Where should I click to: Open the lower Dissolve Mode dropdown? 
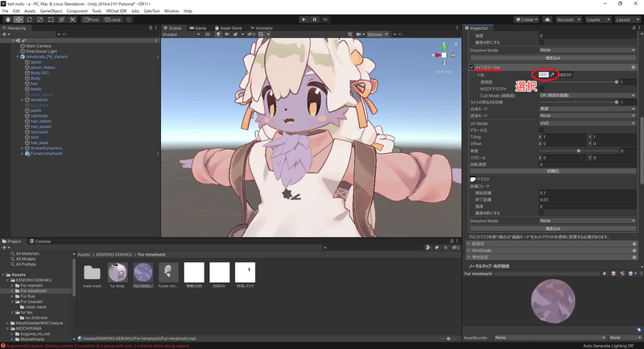pyautogui.click(x=588, y=221)
